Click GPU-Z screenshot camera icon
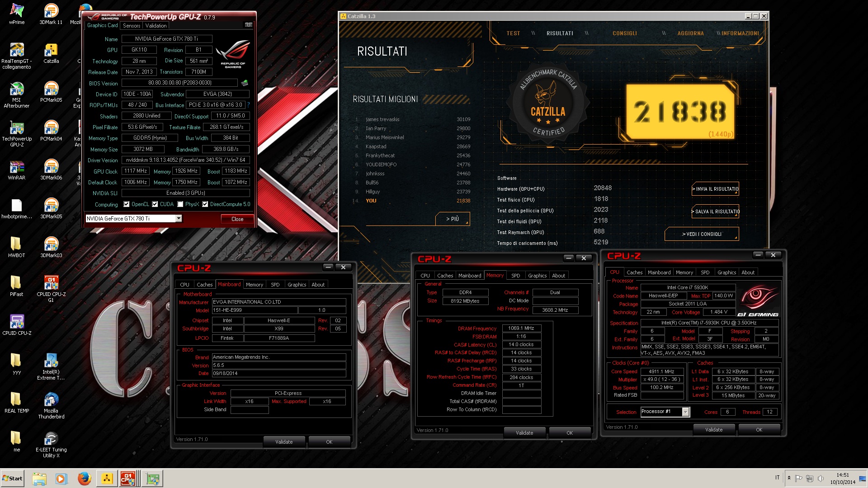The width and height of the screenshot is (868, 488). coord(248,25)
